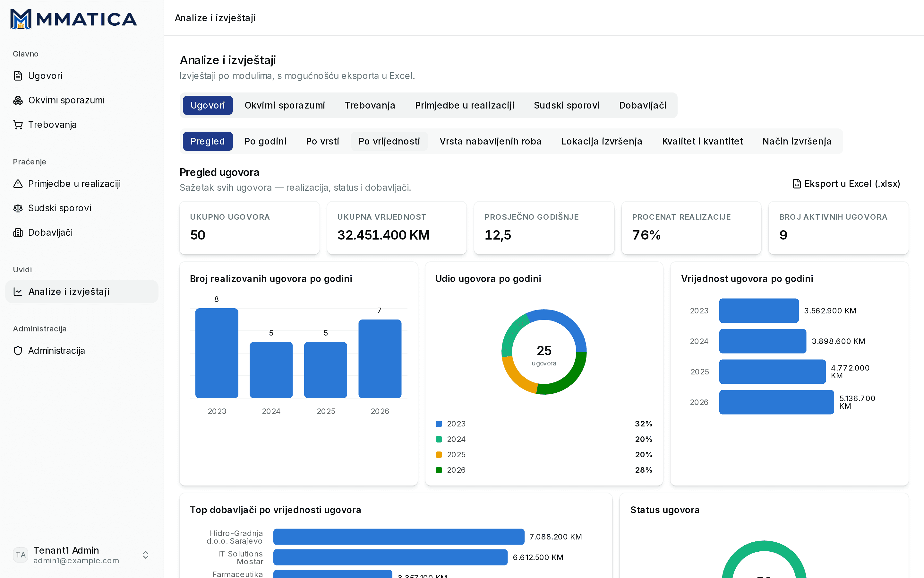924x578 pixels.
Task: Expand the Tenant1 Admin account switcher chevrons
Action: pyautogui.click(x=145, y=555)
